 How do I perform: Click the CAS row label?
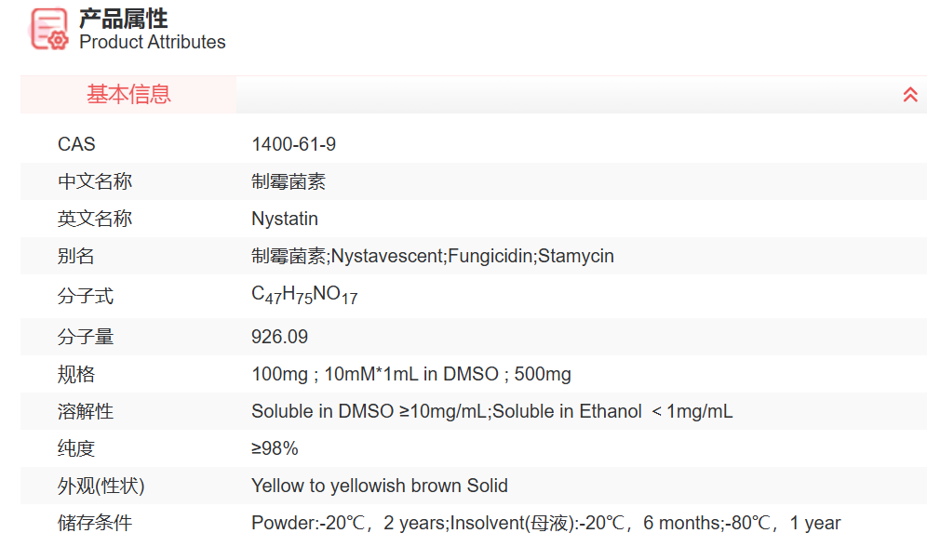pyautogui.click(x=76, y=144)
